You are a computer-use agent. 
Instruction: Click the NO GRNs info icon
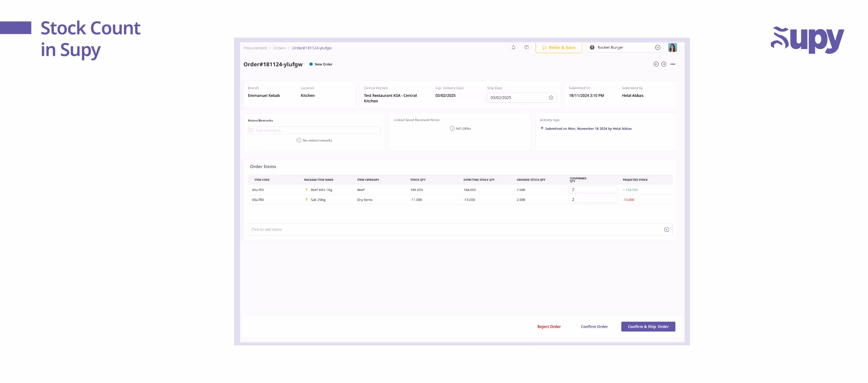click(451, 128)
